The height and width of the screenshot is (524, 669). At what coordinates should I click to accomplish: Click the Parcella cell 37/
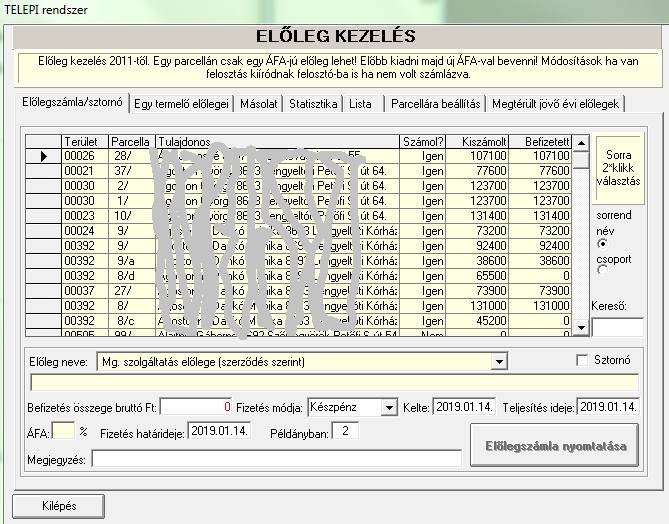click(131, 171)
